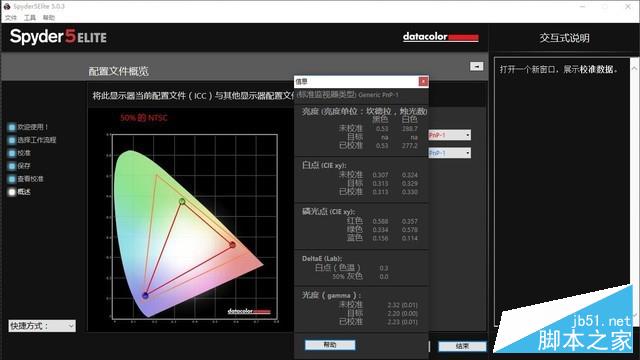Click the 磷光点 (CIE xy) section heading
The height and width of the screenshot is (360, 640).
(x=328, y=211)
